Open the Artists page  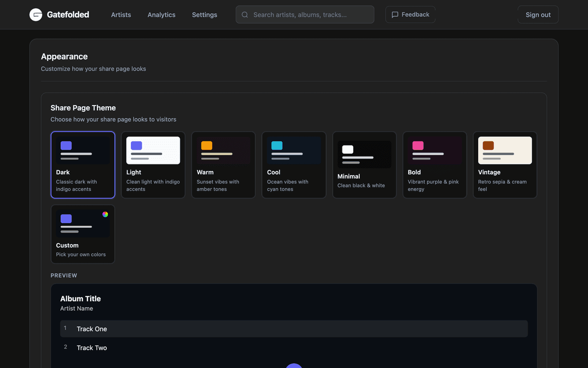click(121, 15)
